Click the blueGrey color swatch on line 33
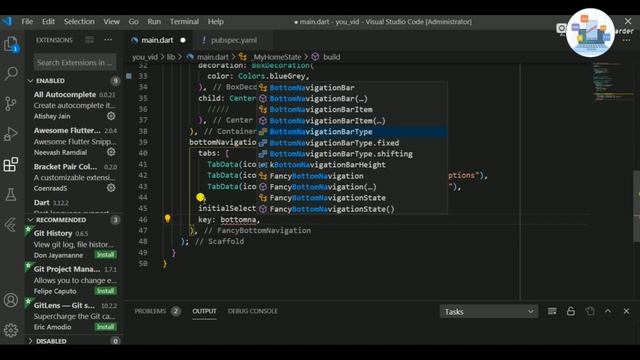The width and height of the screenshot is (640, 360). pos(129,76)
